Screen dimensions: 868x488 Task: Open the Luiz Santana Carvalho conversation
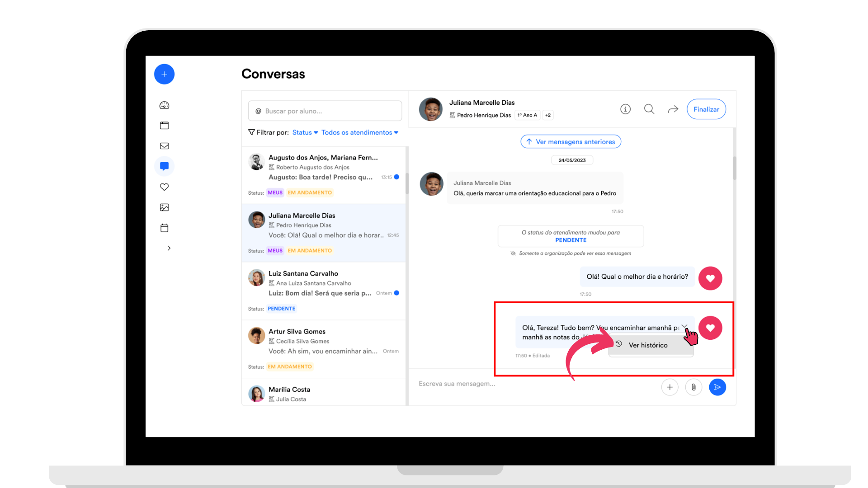tap(324, 291)
